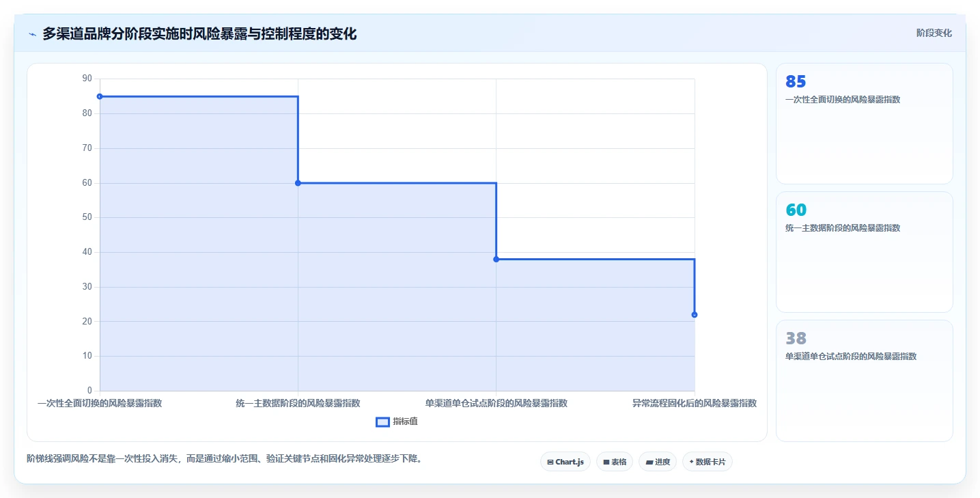Click the data point at value 85
Image resolution: width=980 pixels, height=498 pixels.
click(100, 96)
